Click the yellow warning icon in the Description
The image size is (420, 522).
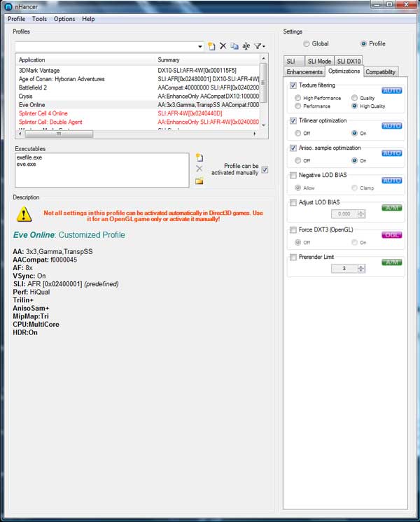[24, 214]
